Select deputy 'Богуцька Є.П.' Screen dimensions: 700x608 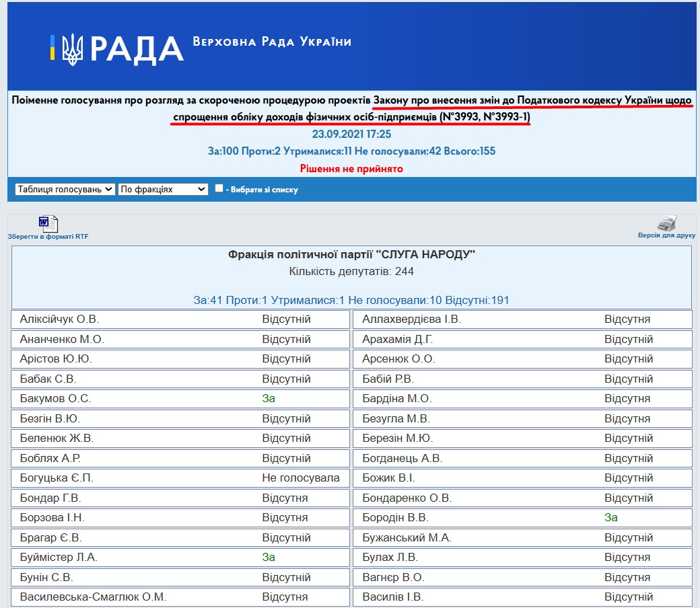pos(57,478)
